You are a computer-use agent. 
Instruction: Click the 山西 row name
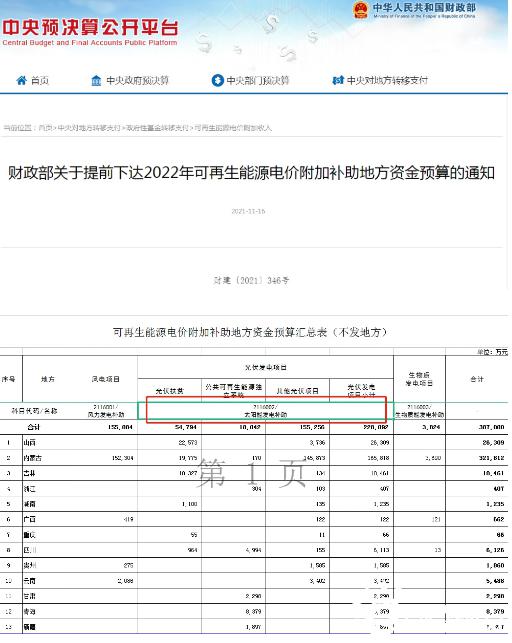pos(30,442)
